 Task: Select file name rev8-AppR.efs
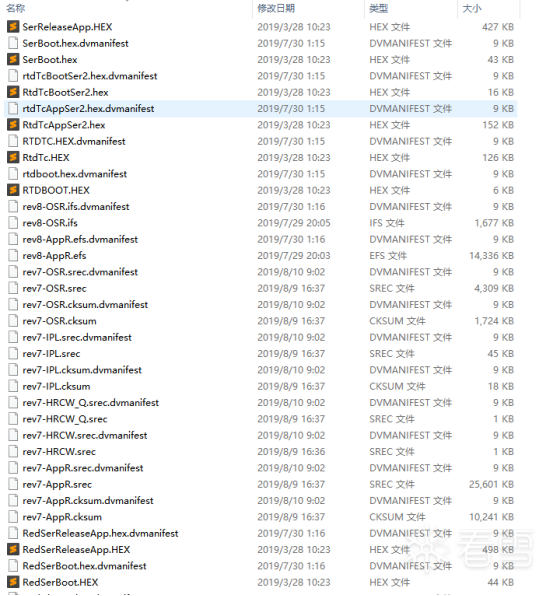point(54,256)
